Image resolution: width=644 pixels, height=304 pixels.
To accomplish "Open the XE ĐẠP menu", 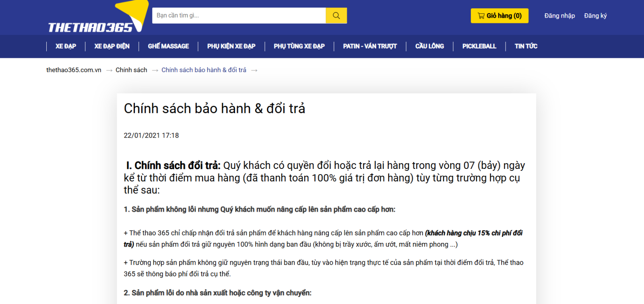I will (x=66, y=46).
